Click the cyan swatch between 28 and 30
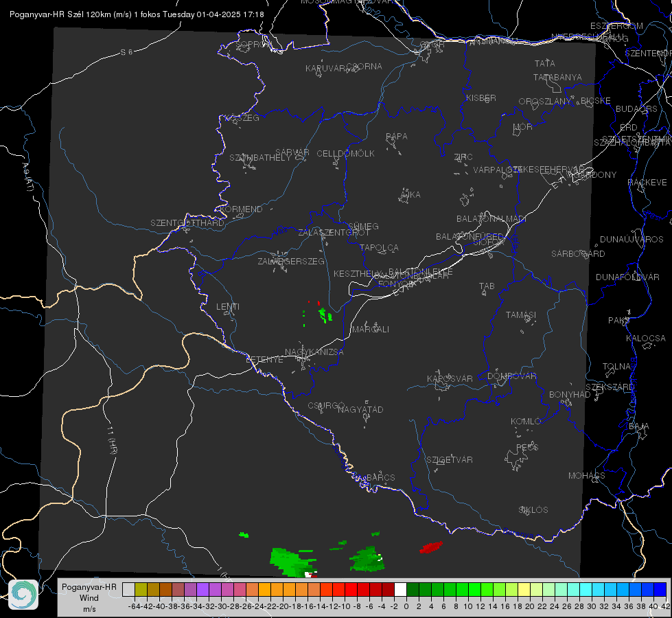Screen dimensions: 672x618 coord(586,589)
